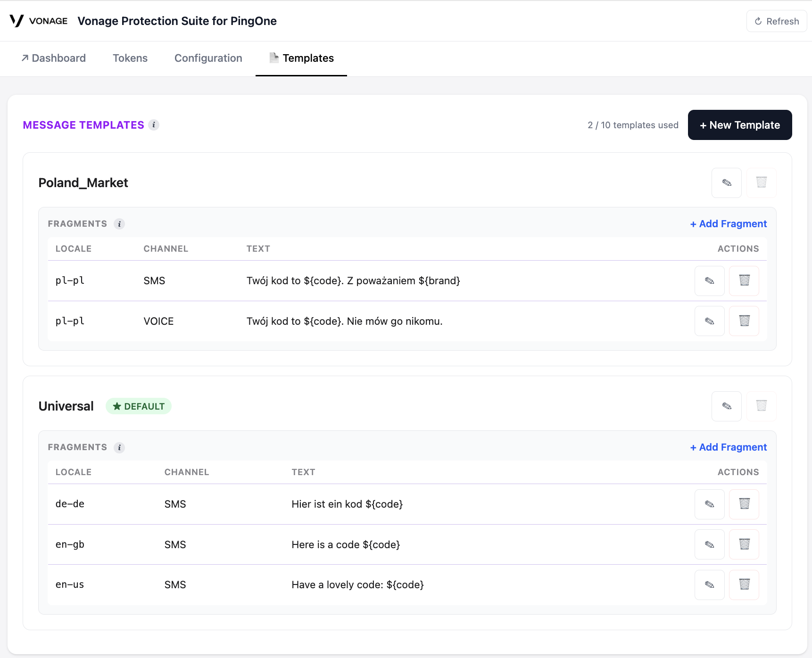Click the DEFAULT badge next to Universal
Image resolution: width=812 pixels, height=658 pixels.
tap(139, 406)
